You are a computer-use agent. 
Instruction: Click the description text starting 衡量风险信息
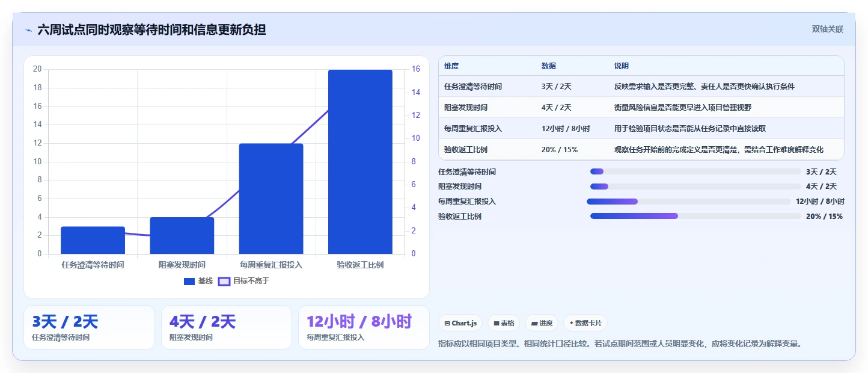pyautogui.click(x=683, y=108)
